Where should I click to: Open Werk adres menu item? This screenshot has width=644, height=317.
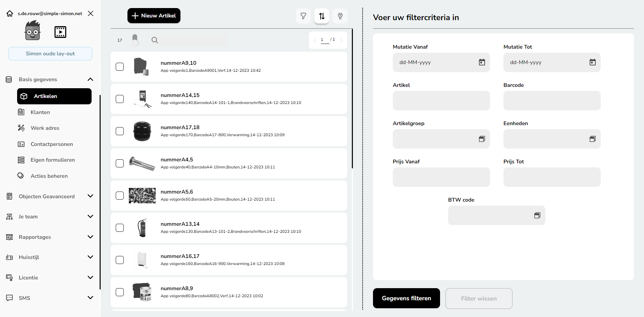click(45, 128)
